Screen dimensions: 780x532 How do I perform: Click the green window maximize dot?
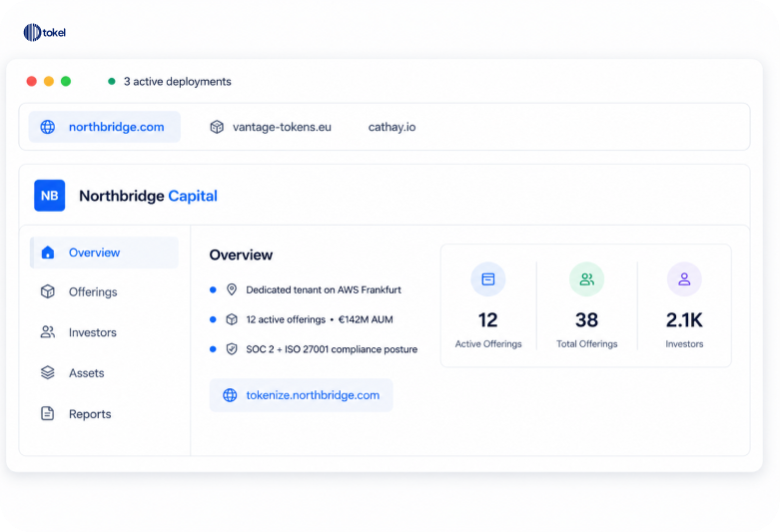[66, 81]
